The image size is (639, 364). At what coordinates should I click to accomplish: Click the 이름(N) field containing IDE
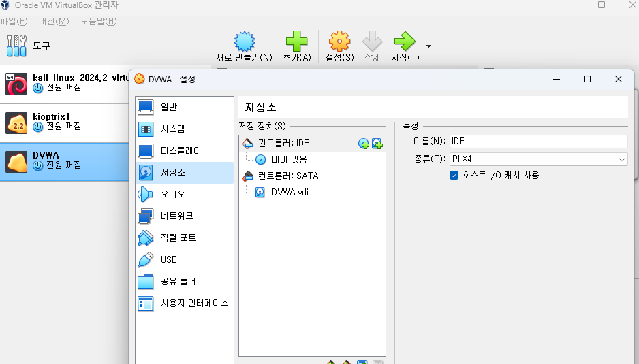pos(538,142)
